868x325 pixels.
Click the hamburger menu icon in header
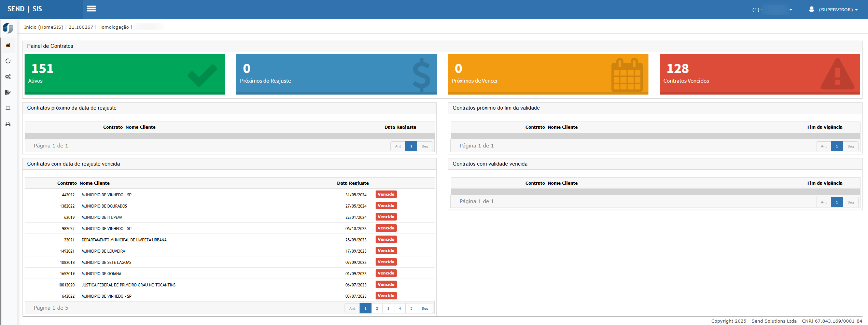91,9
